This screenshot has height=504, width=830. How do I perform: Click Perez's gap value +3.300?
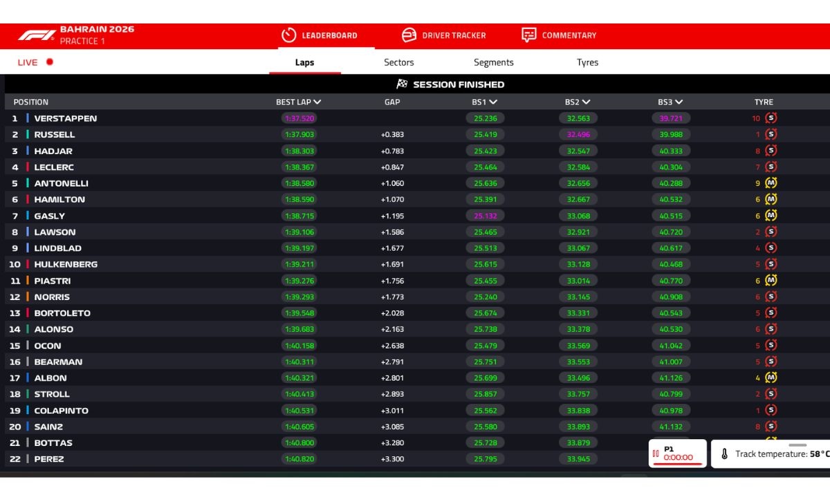392,459
